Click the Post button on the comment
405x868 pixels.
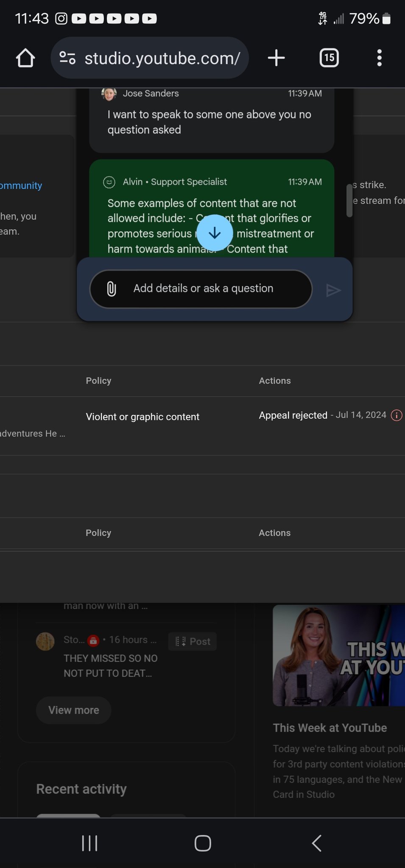[x=193, y=641]
